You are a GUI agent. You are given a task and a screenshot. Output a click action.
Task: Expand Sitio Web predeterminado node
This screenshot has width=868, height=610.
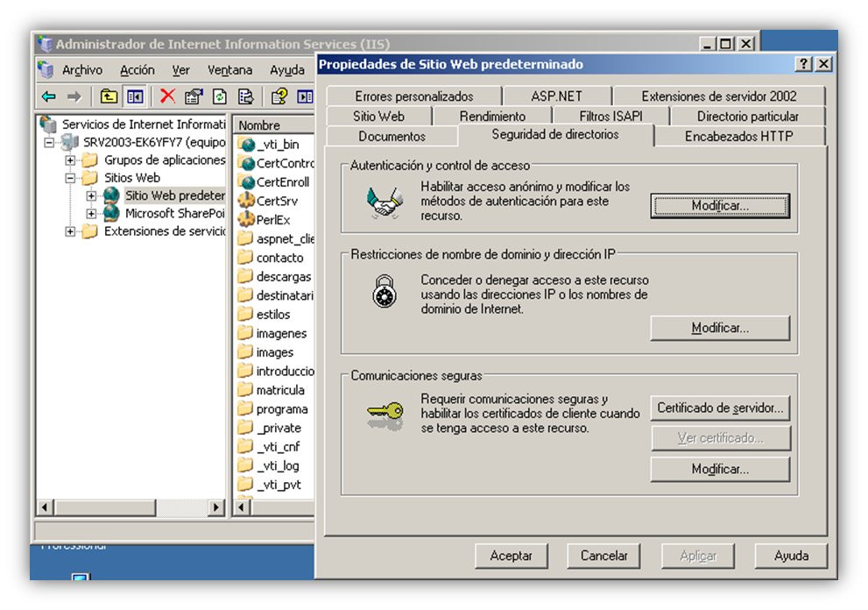pyautogui.click(x=91, y=195)
